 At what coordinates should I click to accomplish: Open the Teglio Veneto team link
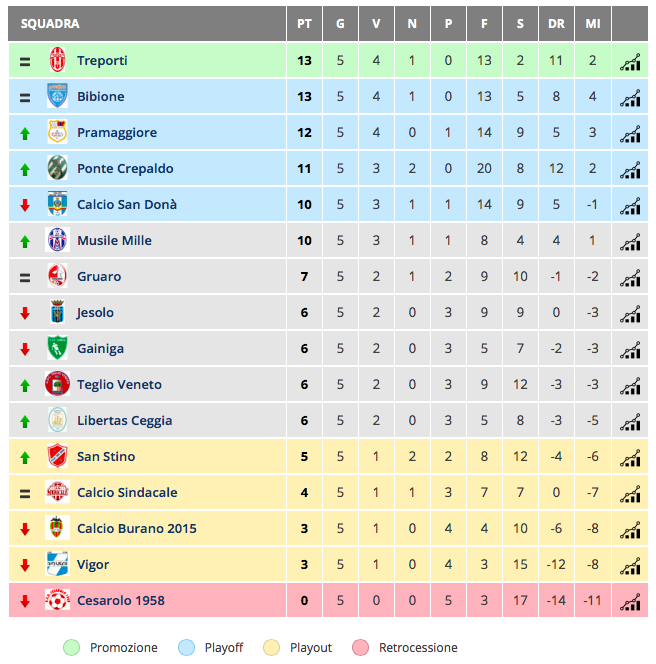point(119,385)
